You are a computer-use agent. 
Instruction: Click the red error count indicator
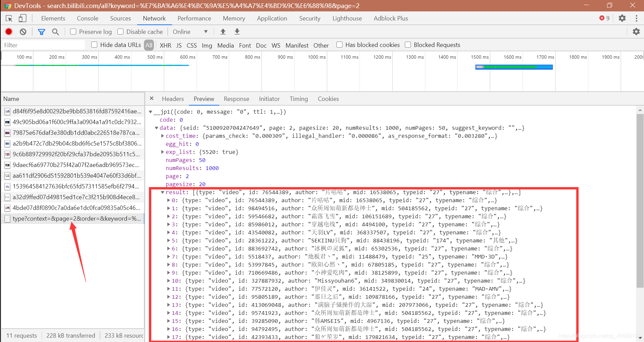(604, 18)
